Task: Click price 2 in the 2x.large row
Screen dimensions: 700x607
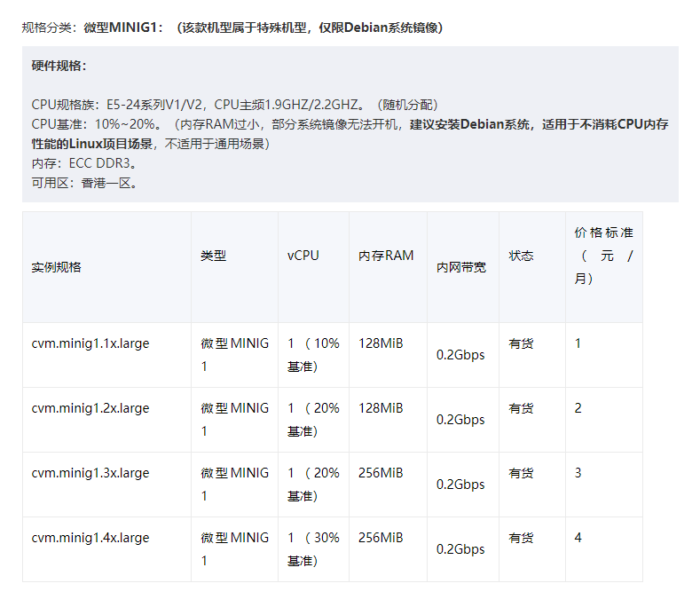Action: [578, 408]
